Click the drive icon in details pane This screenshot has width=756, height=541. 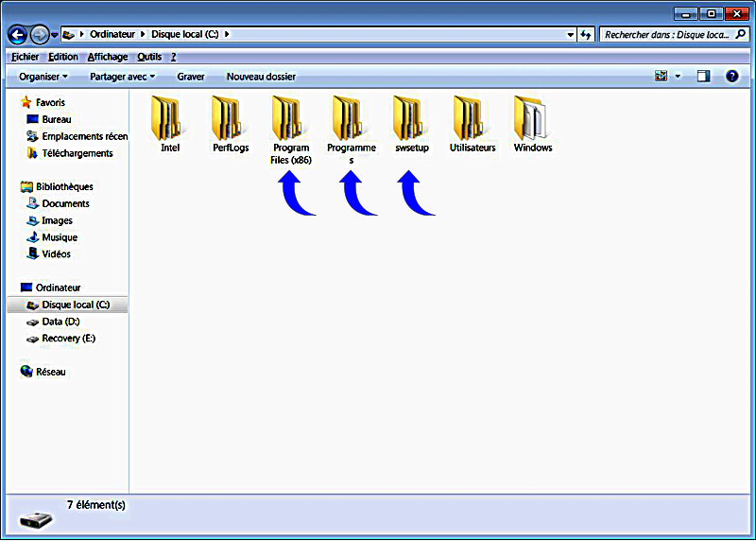(36, 520)
